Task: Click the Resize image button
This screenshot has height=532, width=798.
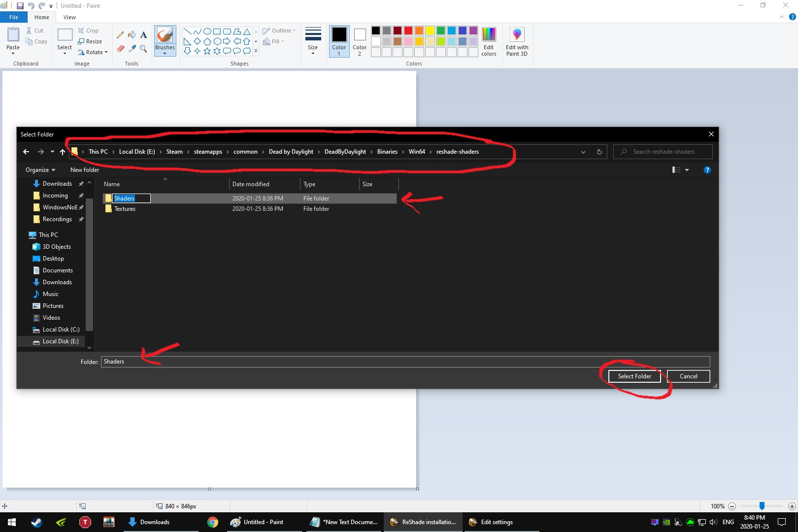Action: (x=90, y=41)
